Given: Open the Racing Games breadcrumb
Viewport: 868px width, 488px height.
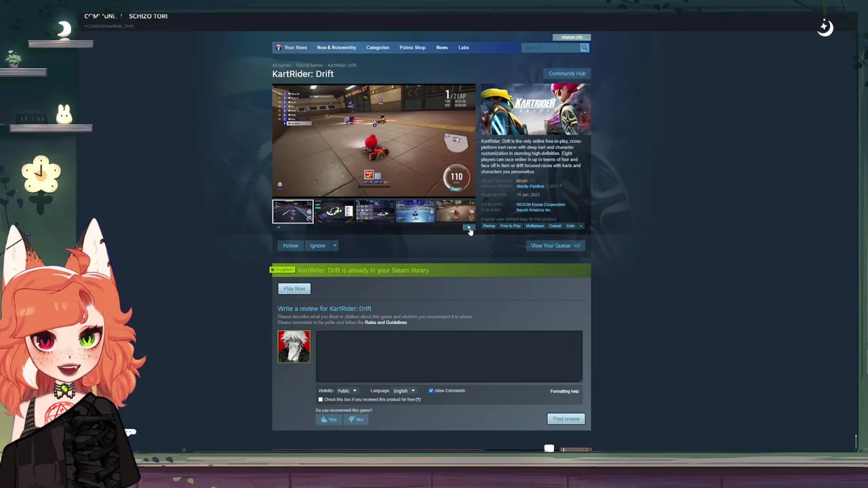Looking at the screenshot, I should 309,65.
